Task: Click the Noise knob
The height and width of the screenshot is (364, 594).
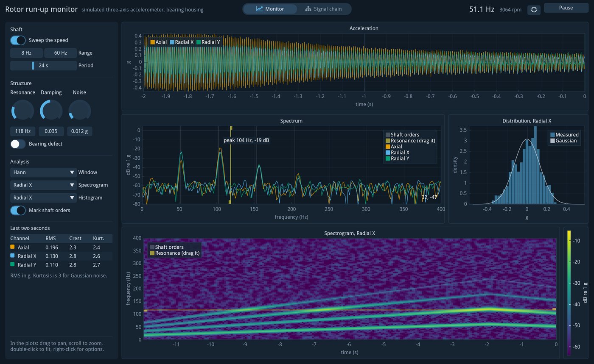Action: tap(80, 110)
